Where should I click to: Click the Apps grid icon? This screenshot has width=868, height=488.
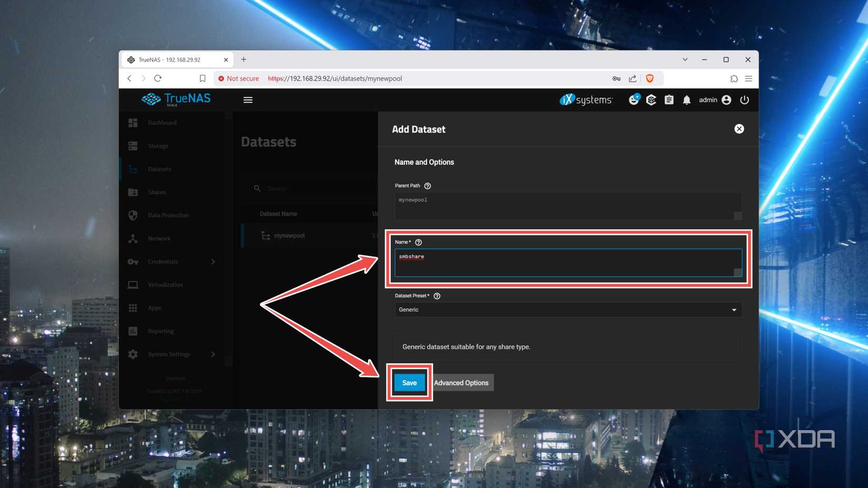click(x=133, y=308)
